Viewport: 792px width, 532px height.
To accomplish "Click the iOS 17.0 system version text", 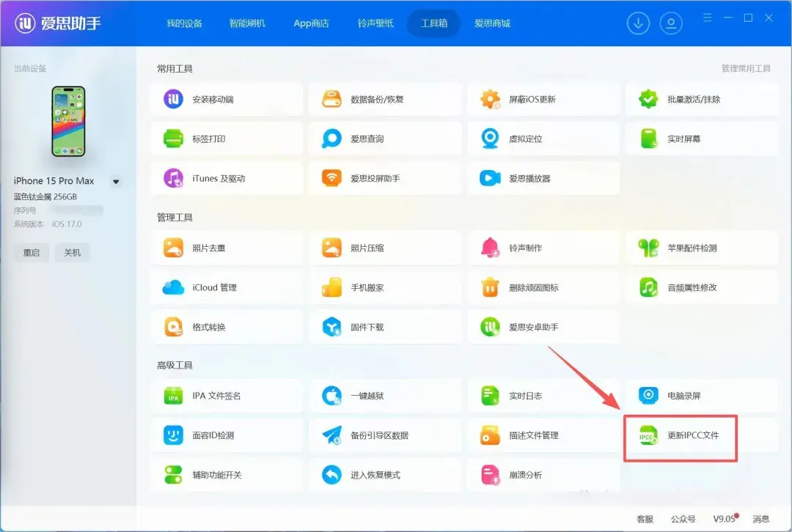I will point(66,224).
